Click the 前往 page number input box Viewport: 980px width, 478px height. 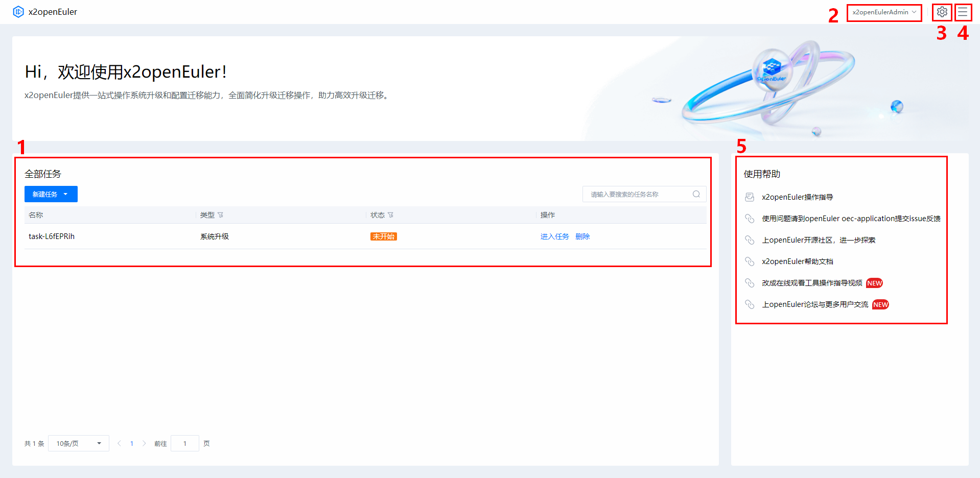pyautogui.click(x=184, y=443)
